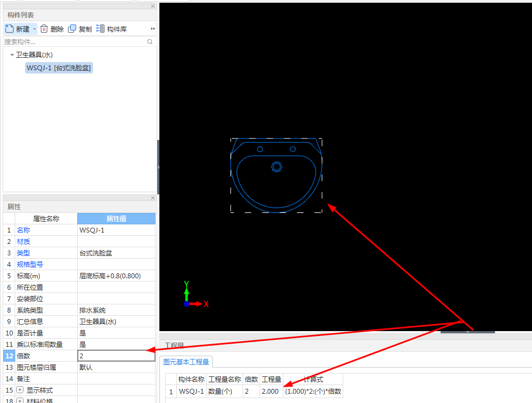Viewport: 532px width, 403px height.
Task: Select the 2.000 quantity cell
Action: (x=271, y=392)
